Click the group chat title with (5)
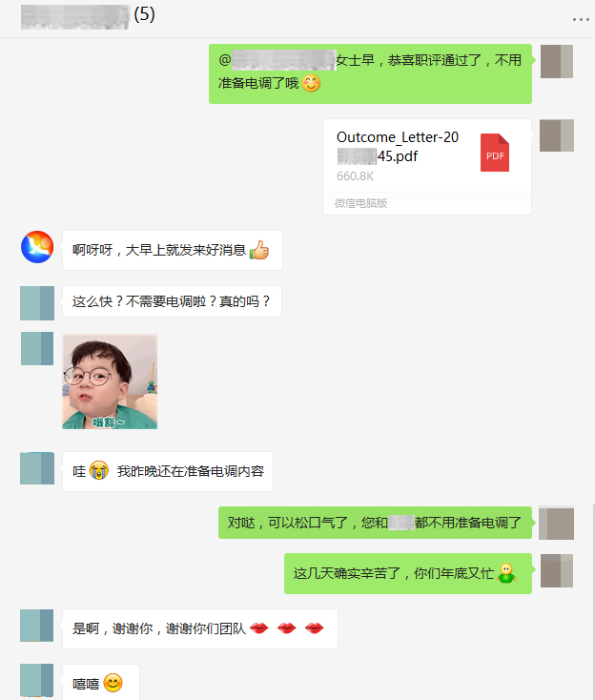595x700 pixels. coord(88,15)
